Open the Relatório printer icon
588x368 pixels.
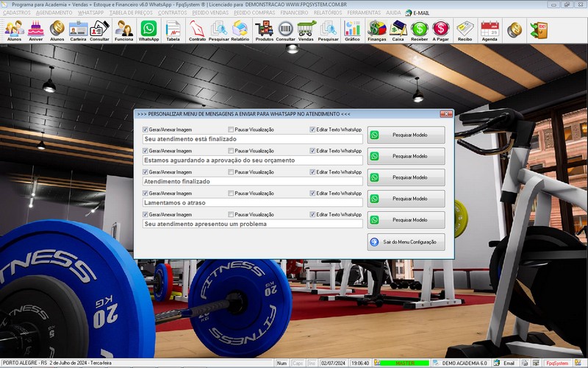pos(240,30)
